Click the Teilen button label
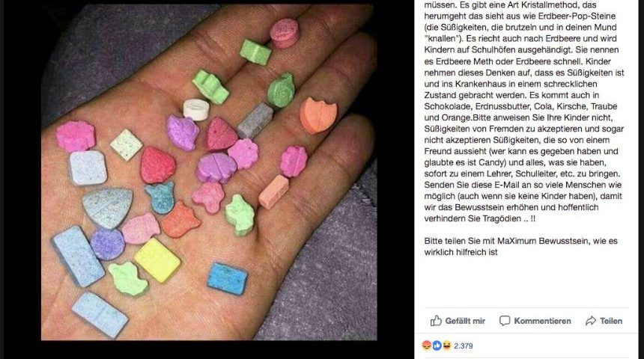This screenshot has height=359, width=644. pyautogui.click(x=611, y=321)
